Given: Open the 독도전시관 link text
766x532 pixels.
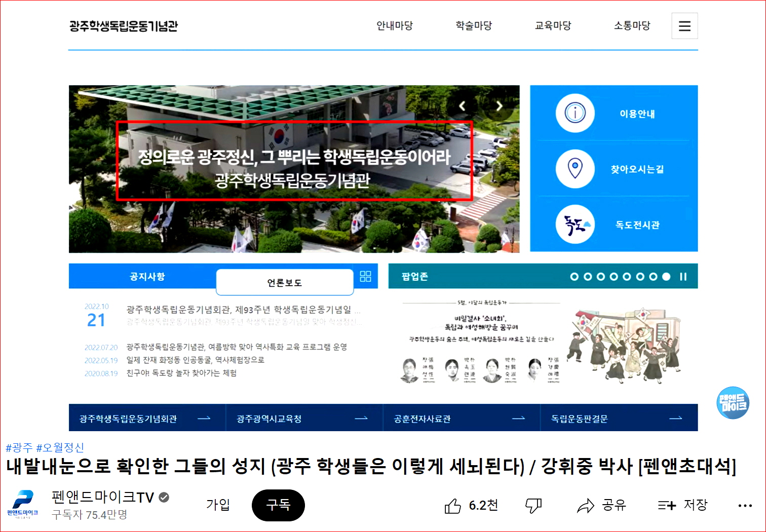Looking at the screenshot, I should coord(637,225).
